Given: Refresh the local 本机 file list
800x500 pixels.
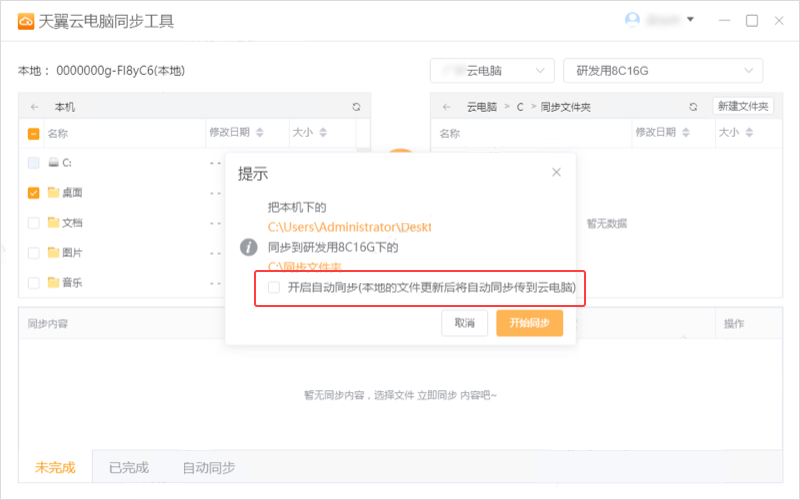Looking at the screenshot, I should click(356, 107).
